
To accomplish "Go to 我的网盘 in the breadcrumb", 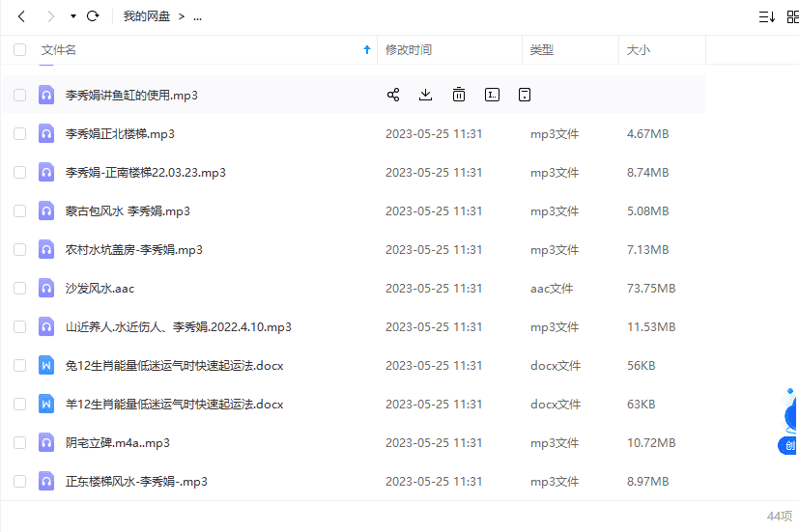I will pos(146,16).
